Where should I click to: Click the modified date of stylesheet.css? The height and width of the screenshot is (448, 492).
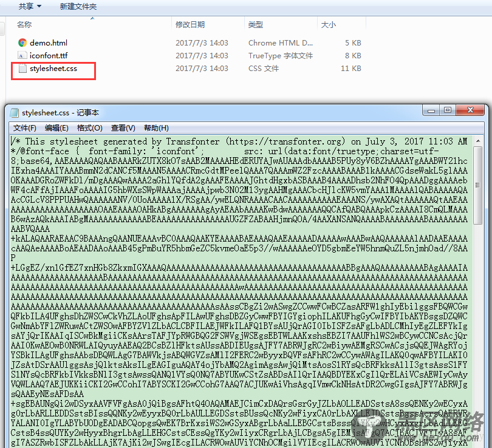(x=202, y=69)
